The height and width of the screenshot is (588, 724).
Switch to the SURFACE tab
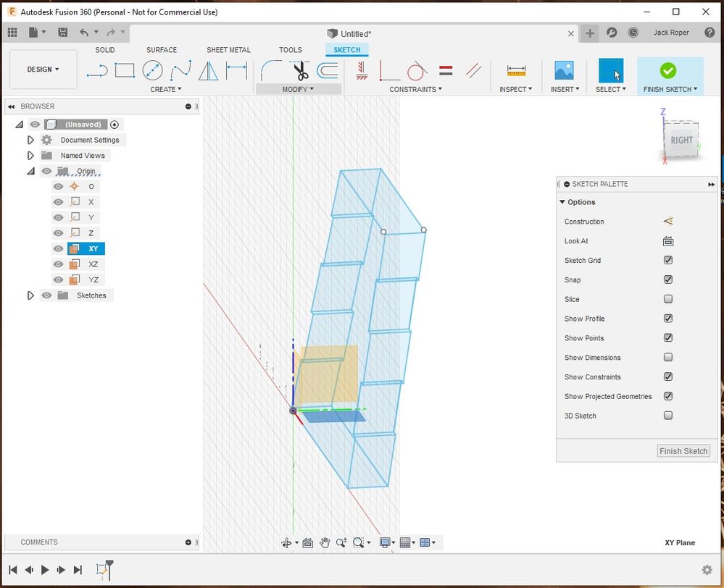pos(162,50)
